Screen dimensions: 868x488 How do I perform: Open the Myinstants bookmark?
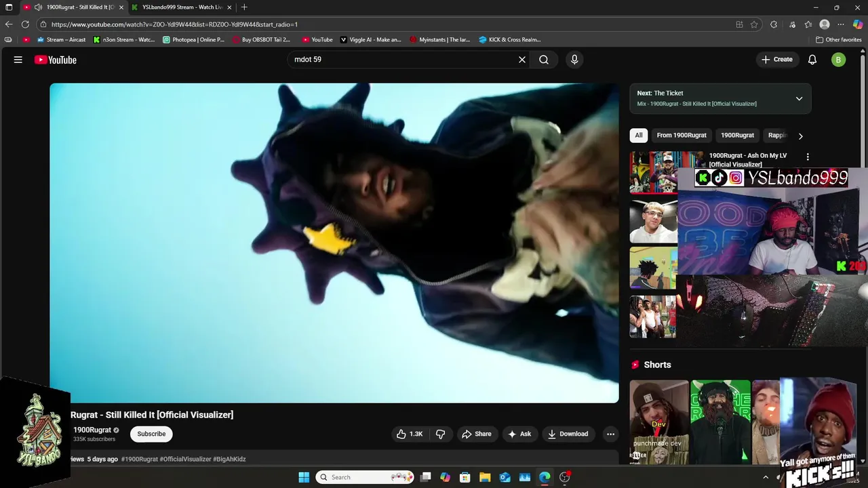point(439,39)
